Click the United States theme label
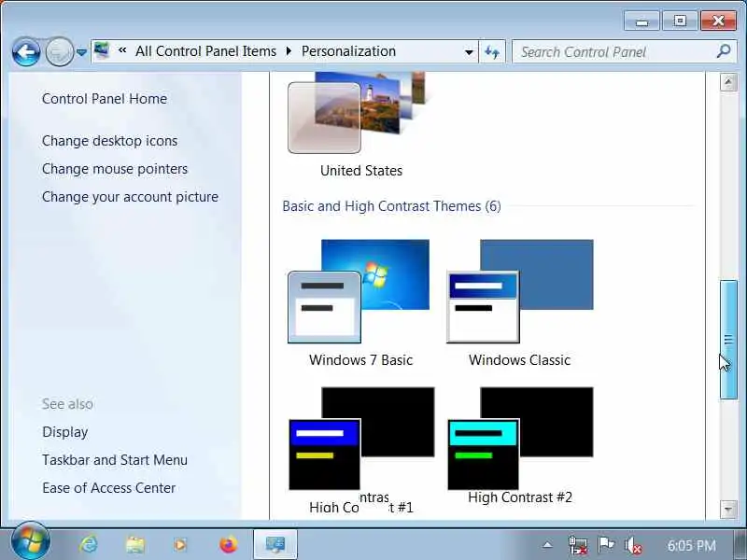 click(361, 171)
